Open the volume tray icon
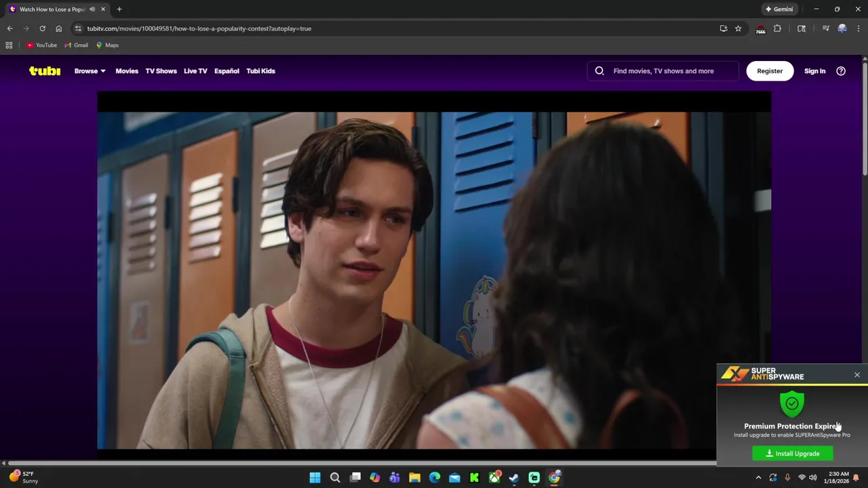This screenshot has height=488, width=868. tap(812, 478)
